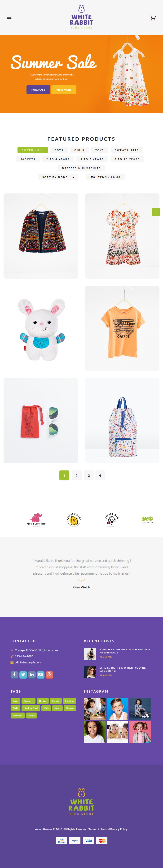This screenshot has width=163, height=868.
Task: Open the hamburger menu icon
Action: (x=9, y=17)
